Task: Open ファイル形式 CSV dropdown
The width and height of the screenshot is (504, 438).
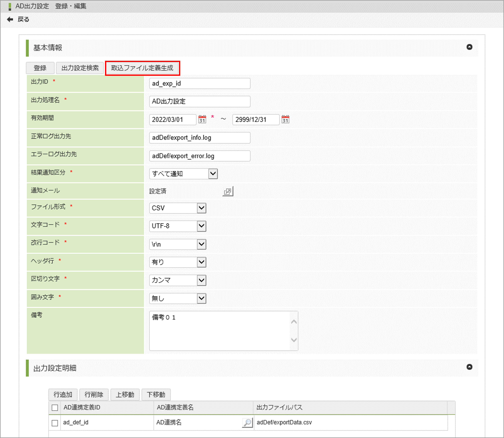Action: [x=201, y=208]
